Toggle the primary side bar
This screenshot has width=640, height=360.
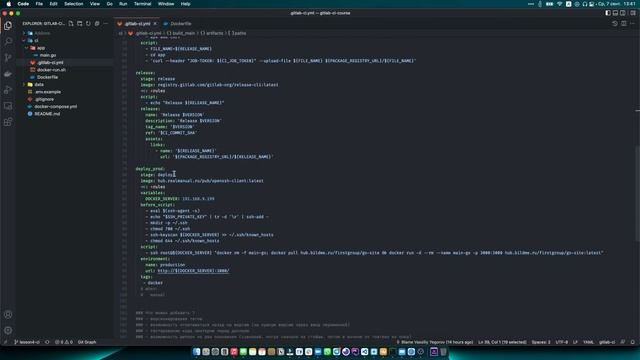tap(608, 13)
